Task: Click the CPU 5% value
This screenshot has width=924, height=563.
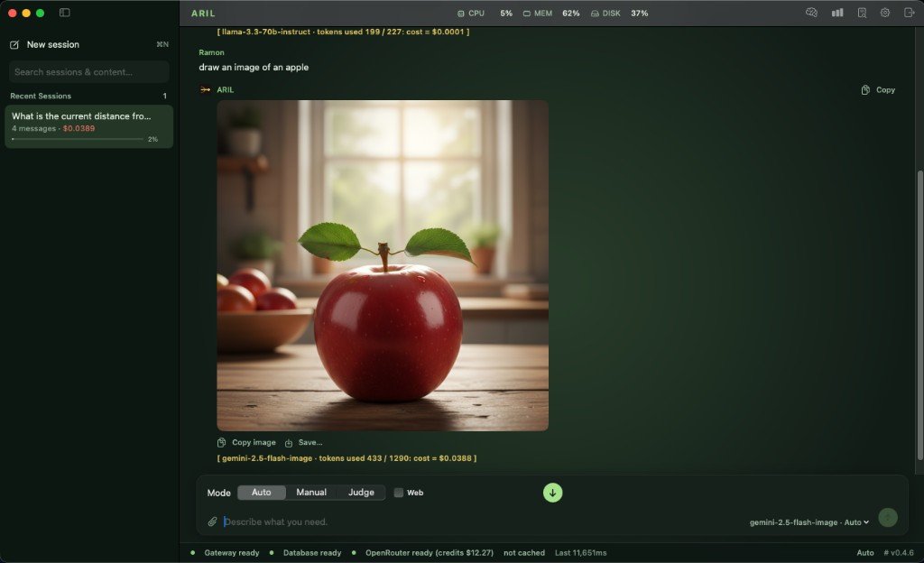Action: click(506, 13)
